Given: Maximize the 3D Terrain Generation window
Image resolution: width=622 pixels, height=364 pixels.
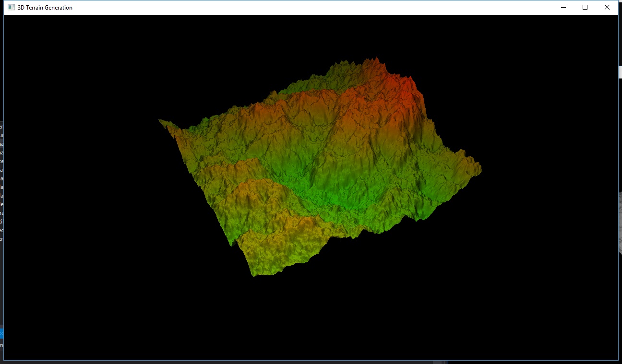Looking at the screenshot, I should [x=585, y=7].
